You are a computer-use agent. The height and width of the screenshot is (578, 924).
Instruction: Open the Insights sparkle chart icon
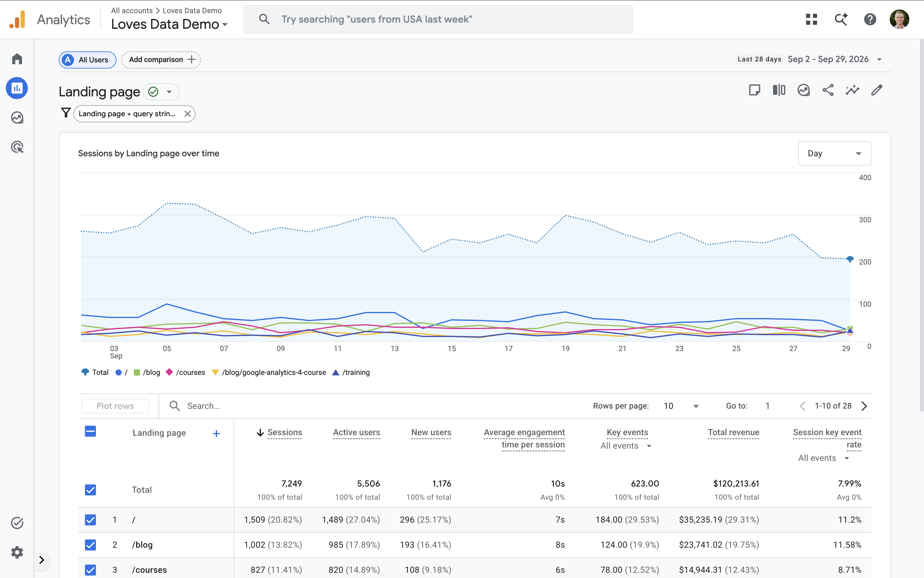(852, 90)
